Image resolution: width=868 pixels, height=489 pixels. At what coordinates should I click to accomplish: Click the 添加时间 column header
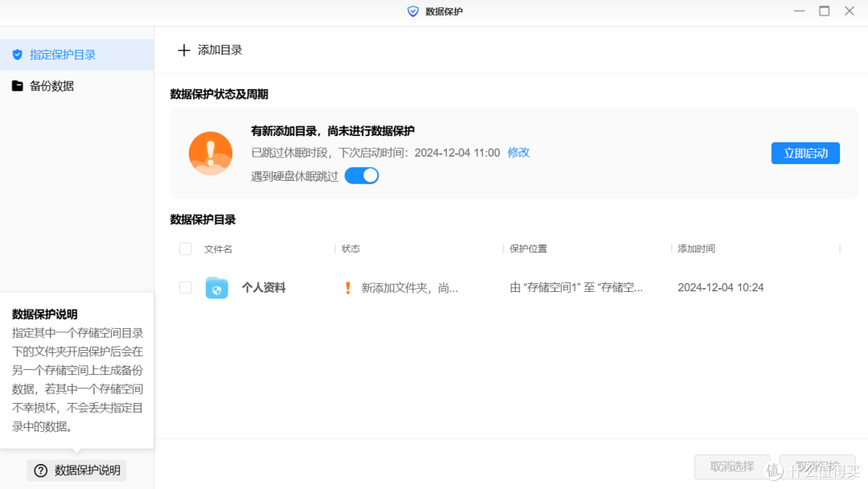pyautogui.click(x=696, y=249)
